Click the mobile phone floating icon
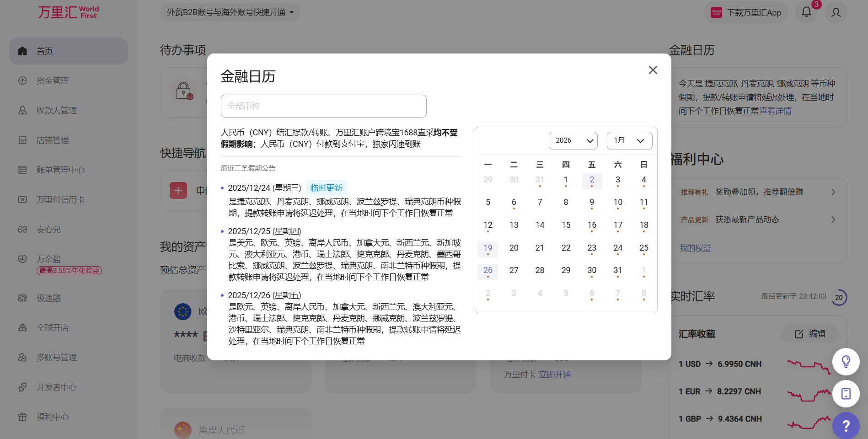Viewport: 868px width, 439px height. point(846,394)
